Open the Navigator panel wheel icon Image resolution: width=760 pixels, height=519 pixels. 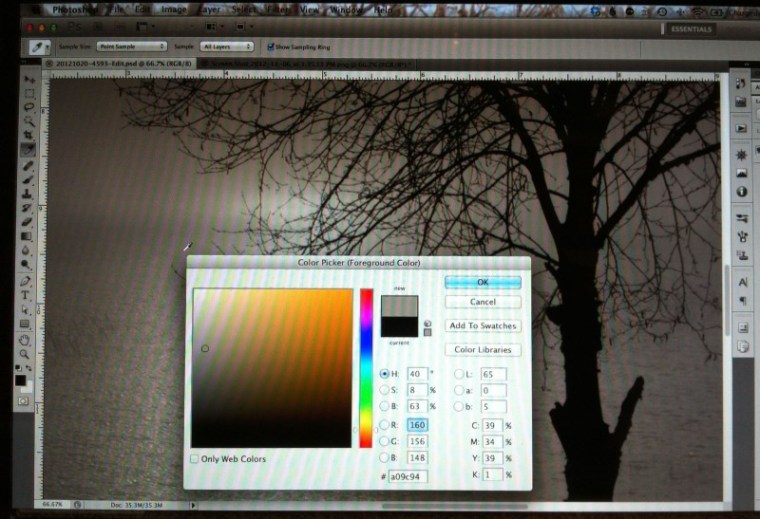pos(741,155)
